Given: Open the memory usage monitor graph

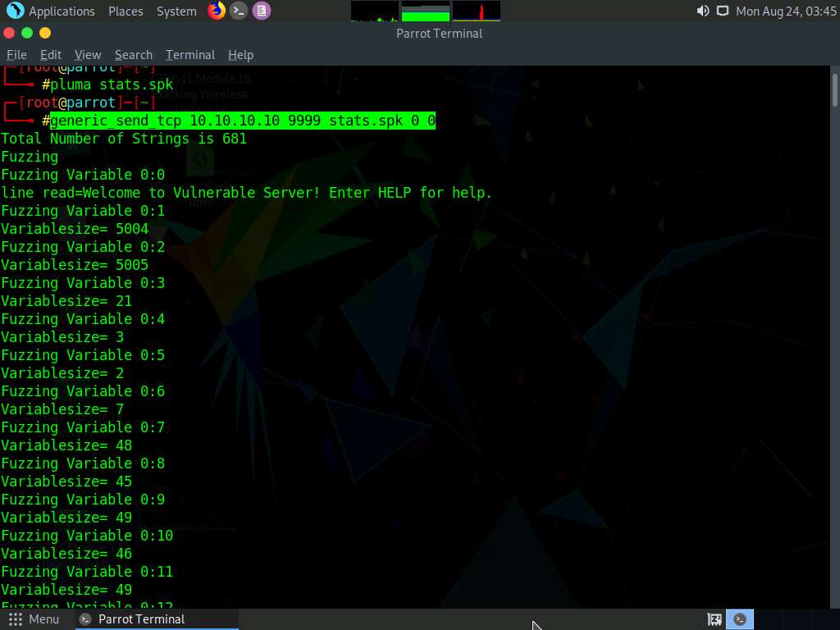Looking at the screenshot, I should point(426,11).
